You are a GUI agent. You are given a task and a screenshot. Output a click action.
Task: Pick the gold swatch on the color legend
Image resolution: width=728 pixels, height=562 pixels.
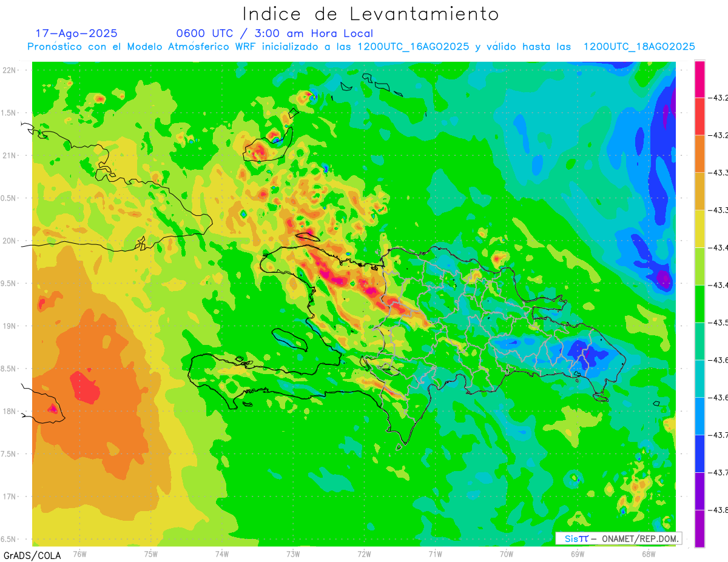click(699, 191)
